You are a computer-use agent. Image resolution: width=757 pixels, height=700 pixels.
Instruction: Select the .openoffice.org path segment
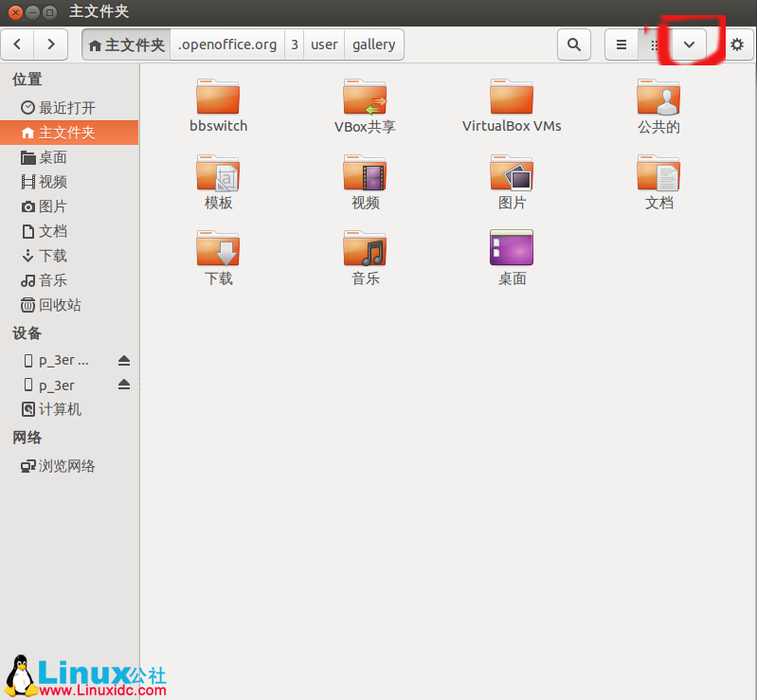(x=227, y=45)
